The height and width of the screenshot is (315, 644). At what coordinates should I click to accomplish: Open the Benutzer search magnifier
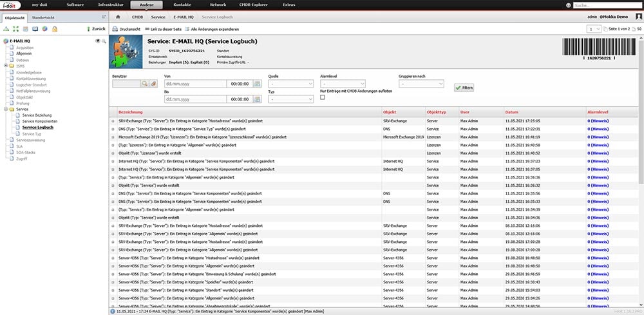(x=145, y=83)
